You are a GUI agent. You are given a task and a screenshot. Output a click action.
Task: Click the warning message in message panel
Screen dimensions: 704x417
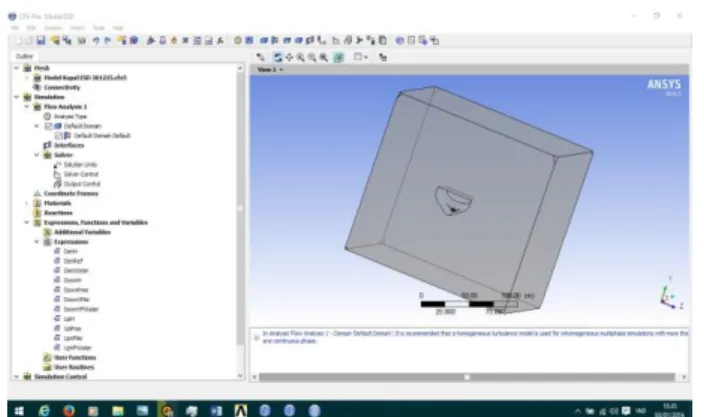point(475,338)
